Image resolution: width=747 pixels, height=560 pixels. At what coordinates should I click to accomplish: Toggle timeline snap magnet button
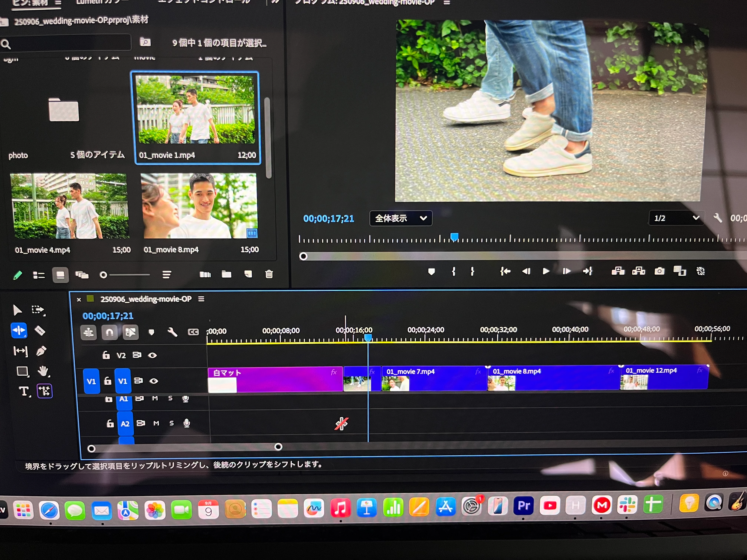click(x=109, y=332)
